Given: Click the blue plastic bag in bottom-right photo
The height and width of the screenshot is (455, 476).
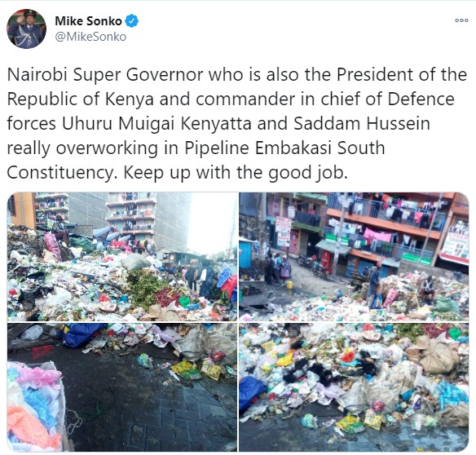Looking at the screenshot, I should pyautogui.click(x=253, y=392).
